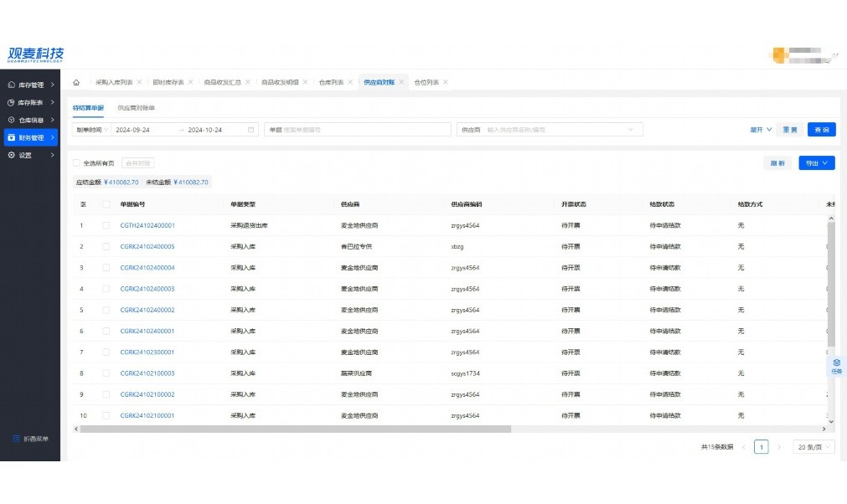Close the 采购入库列表 tab

click(x=139, y=82)
